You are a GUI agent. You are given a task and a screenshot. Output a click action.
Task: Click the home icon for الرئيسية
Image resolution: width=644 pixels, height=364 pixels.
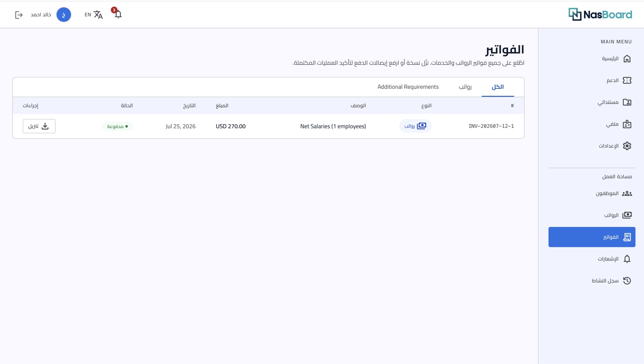coord(627,58)
